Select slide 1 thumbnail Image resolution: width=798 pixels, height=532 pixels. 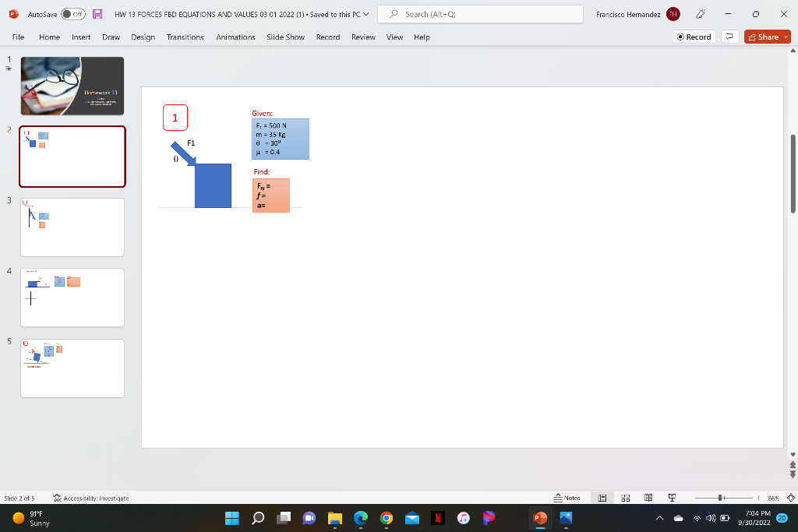(72, 86)
